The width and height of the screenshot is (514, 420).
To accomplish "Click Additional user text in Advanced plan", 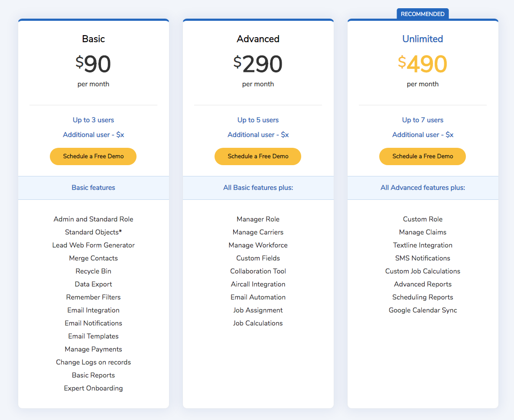I will tap(258, 135).
